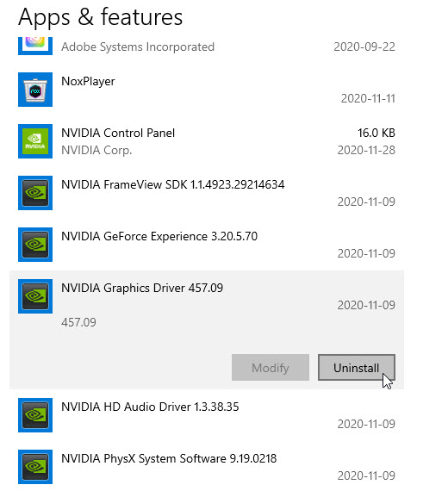Select NVIDIA HD Audio Driver 1.3.38.35 entry

[150, 407]
